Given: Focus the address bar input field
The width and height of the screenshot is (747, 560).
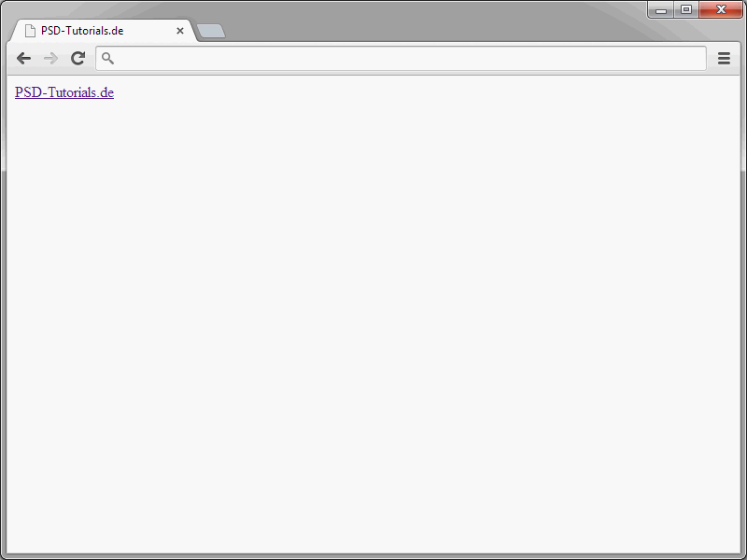Looking at the screenshot, I should [x=402, y=58].
